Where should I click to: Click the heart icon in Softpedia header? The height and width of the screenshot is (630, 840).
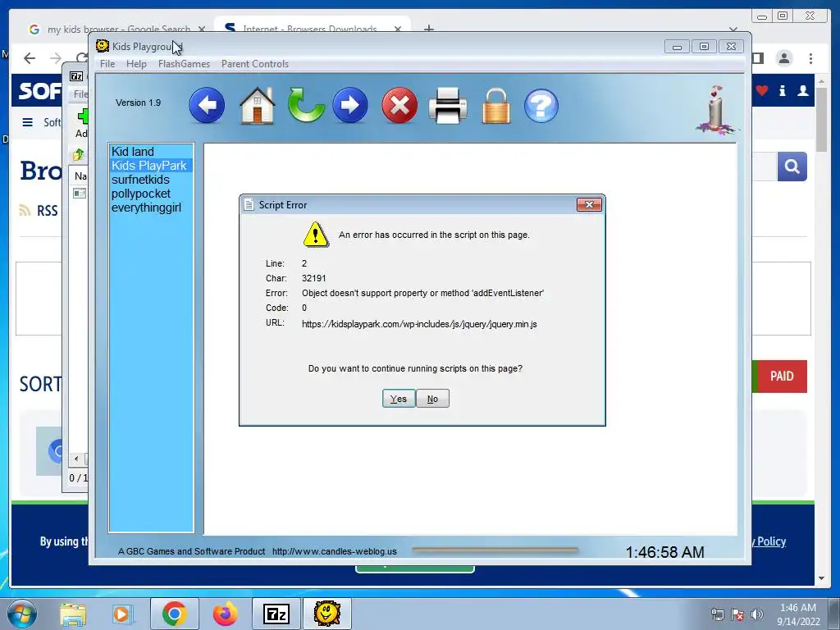762,90
